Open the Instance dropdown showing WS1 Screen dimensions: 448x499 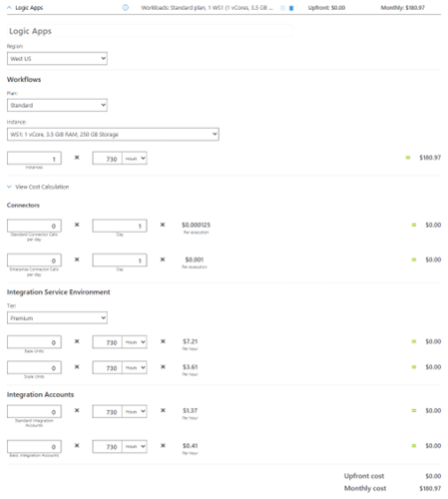pyautogui.click(x=113, y=134)
